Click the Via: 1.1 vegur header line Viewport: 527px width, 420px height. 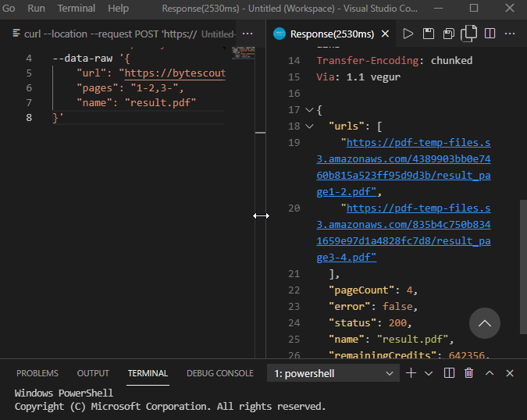point(358,77)
